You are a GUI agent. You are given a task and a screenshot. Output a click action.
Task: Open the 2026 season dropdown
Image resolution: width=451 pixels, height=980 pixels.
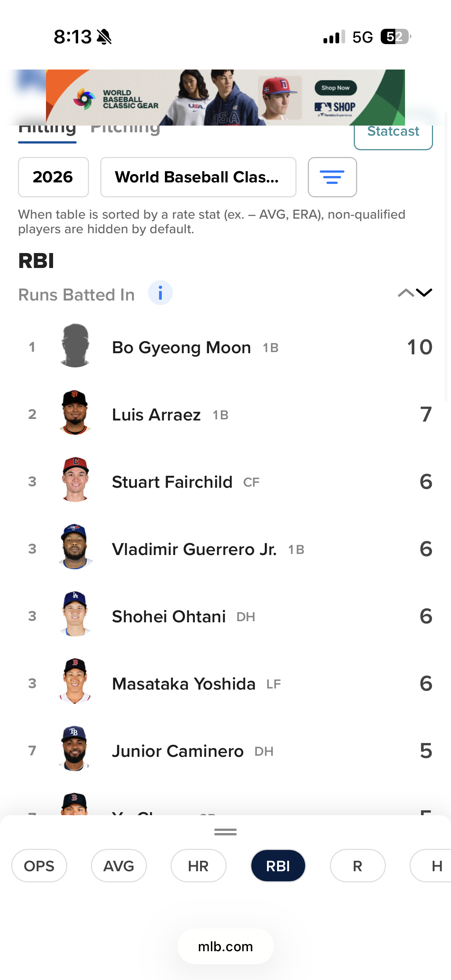[x=53, y=177]
